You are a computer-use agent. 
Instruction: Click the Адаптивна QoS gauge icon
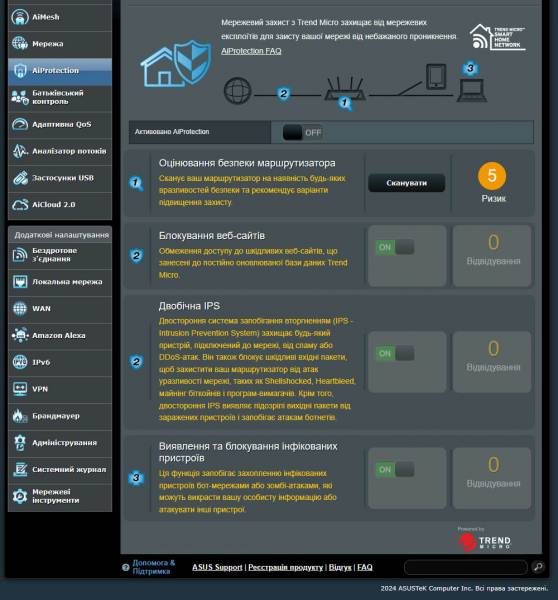tap(20, 124)
